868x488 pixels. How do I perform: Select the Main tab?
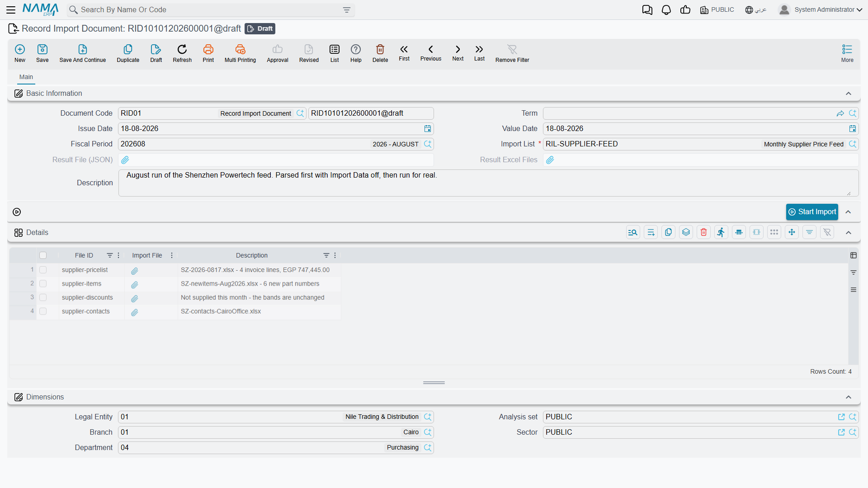pos(26,77)
